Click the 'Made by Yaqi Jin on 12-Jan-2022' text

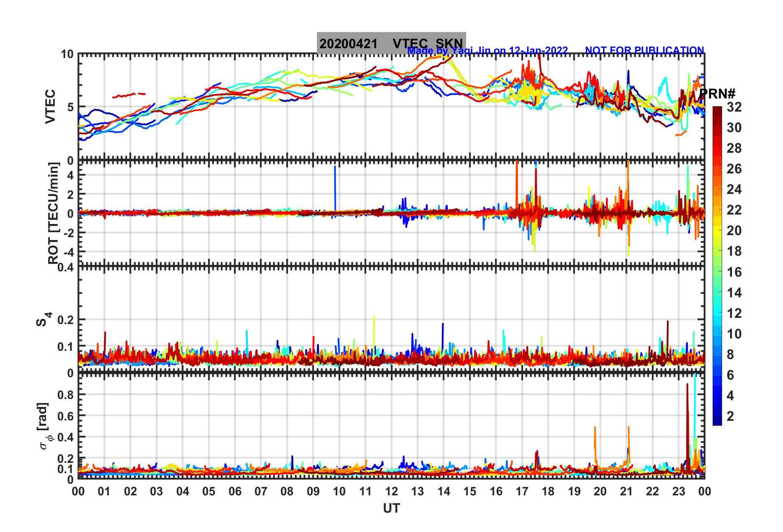pos(487,51)
